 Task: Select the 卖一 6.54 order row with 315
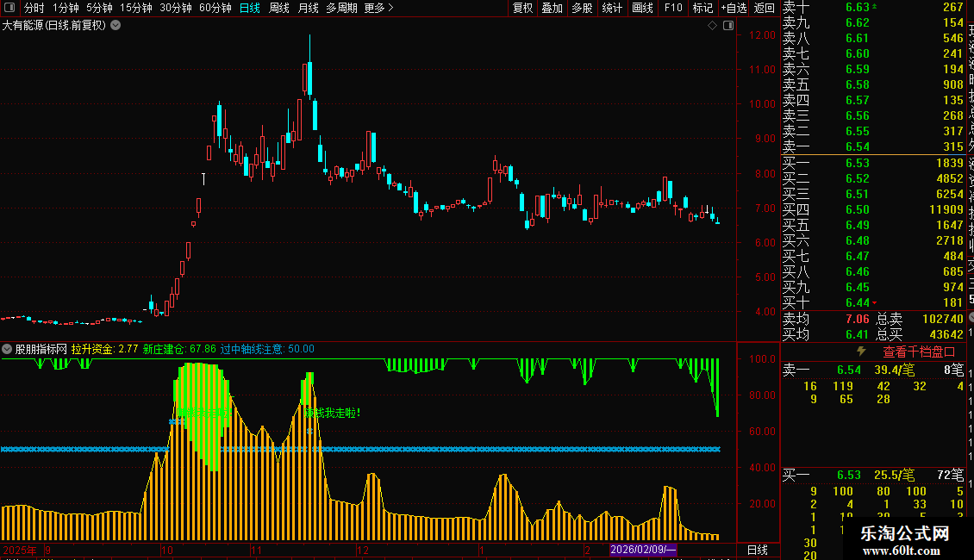click(873, 146)
